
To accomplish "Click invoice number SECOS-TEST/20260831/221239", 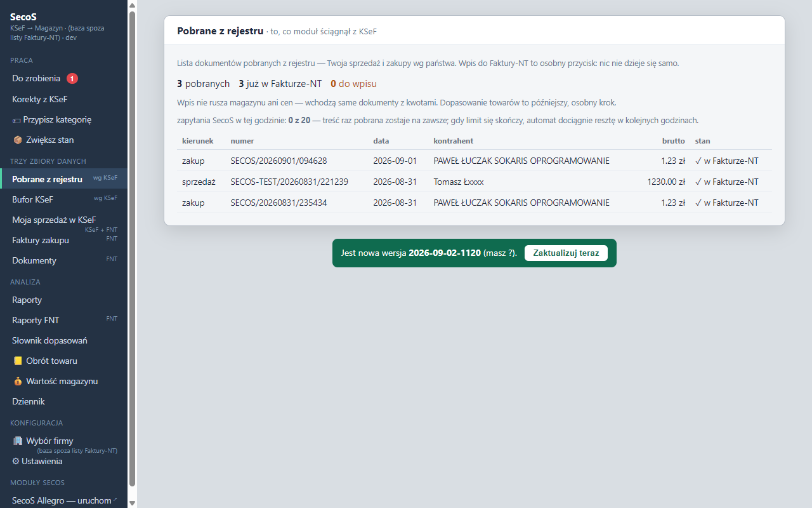I will point(289,182).
